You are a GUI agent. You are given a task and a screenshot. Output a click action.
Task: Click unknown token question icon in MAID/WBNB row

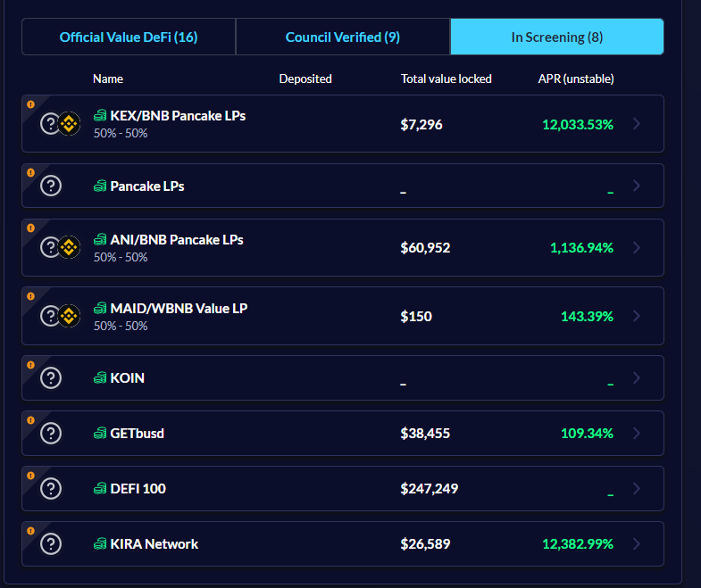[x=50, y=316]
